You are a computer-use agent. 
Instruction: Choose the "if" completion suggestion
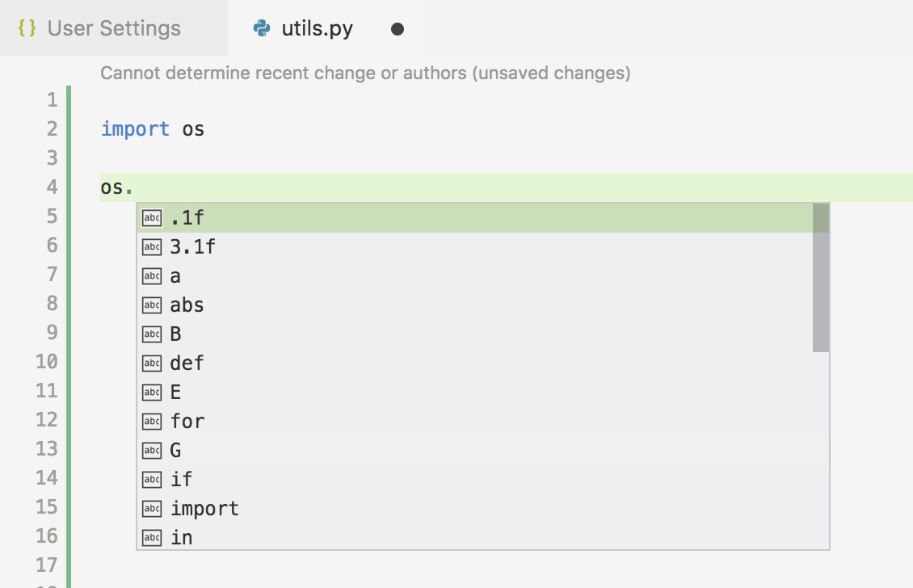(179, 479)
